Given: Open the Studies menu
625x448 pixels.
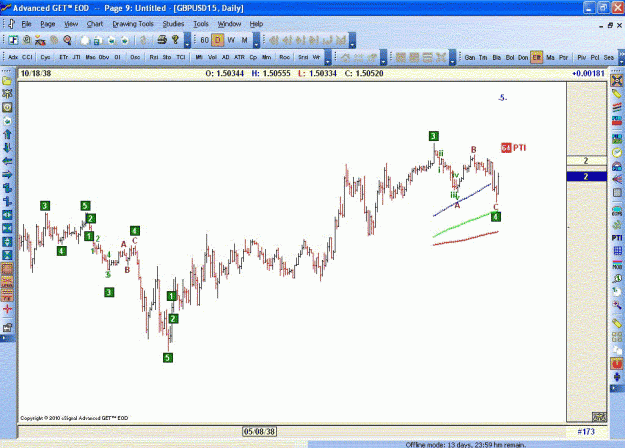Looking at the screenshot, I should click(x=173, y=24).
